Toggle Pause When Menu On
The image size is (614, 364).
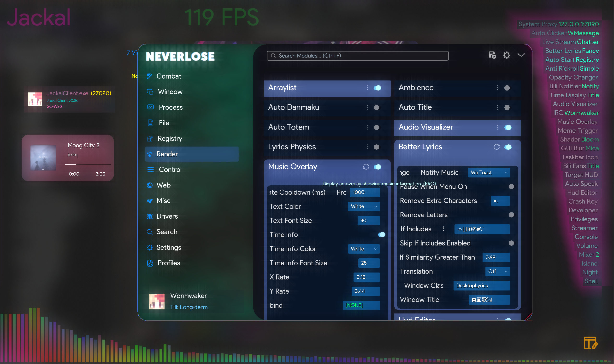[x=511, y=187]
